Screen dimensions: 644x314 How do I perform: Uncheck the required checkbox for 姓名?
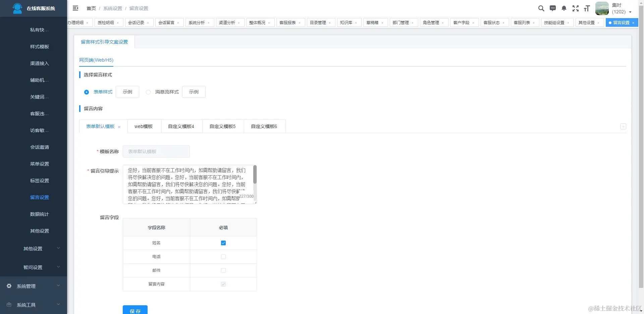(223, 243)
